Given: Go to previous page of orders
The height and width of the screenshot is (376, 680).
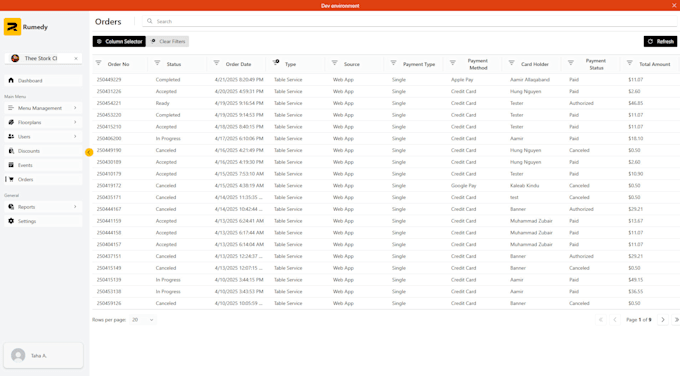Looking at the screenshot, I should (x=615, y=320).
